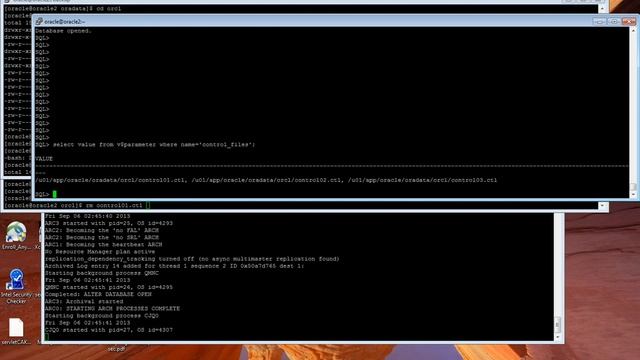Click the 'VALUE' column header
Viewport: 640px width, 360px height.
coord(44,159)
